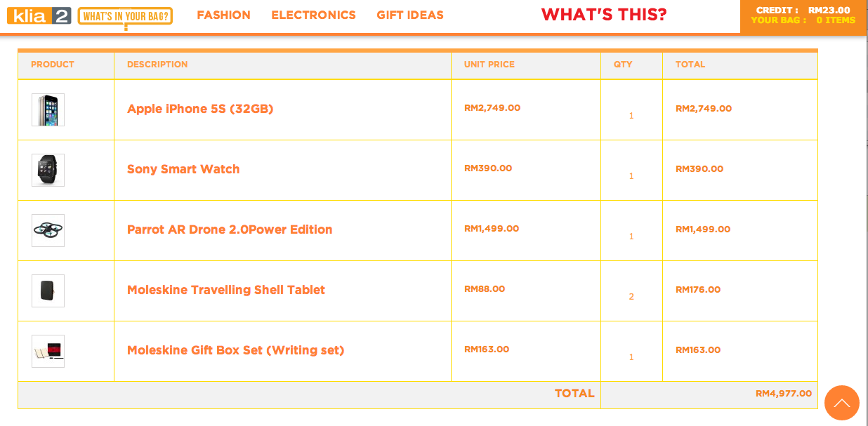Open the What's In Your Bag badge
This screenshot has height=426, width=868.
click(x=125, y=16)
